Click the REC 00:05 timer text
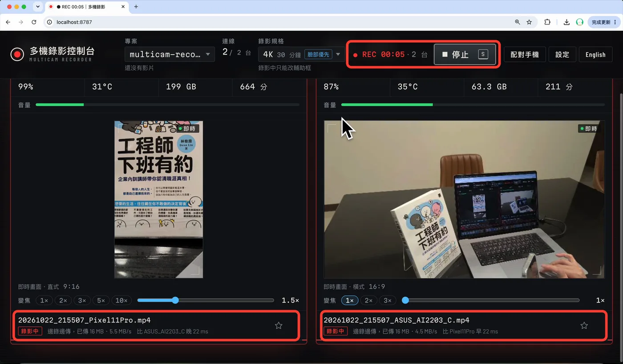 (x=383, y=54)
